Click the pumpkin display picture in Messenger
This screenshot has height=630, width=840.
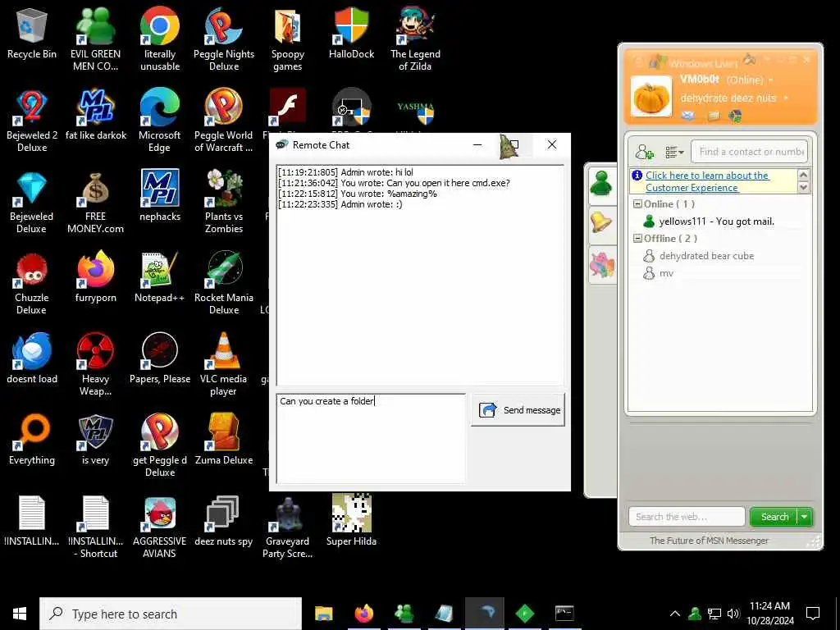(651, 97)
